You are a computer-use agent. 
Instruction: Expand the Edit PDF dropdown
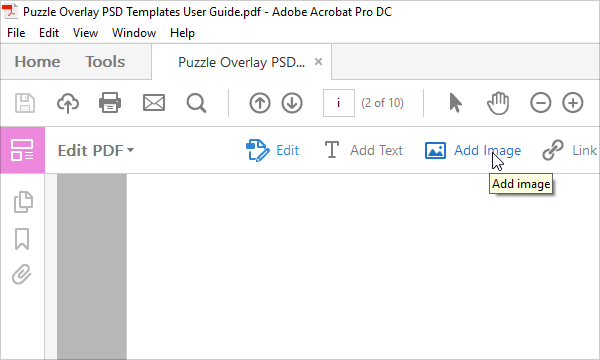(x=96, y=150)
